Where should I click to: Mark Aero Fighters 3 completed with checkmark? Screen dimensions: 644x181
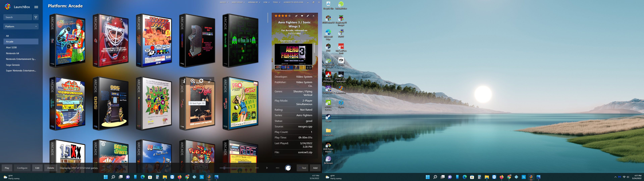coord(296,16)
